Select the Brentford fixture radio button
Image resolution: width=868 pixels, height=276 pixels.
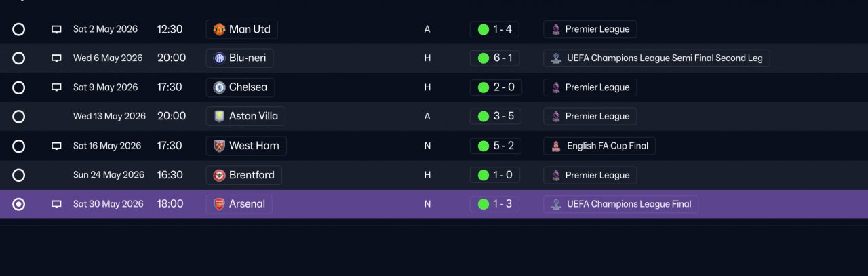(19, 175)
